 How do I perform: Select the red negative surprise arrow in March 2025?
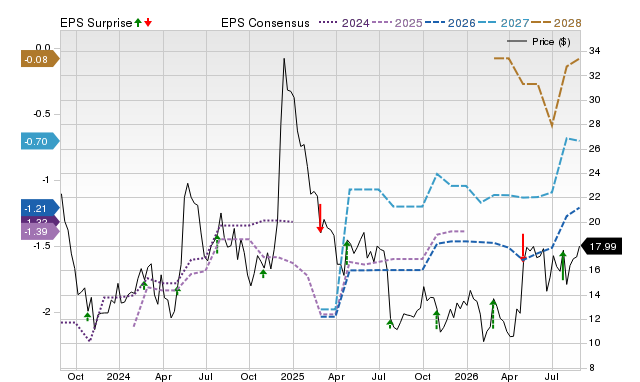pos(320,218)
